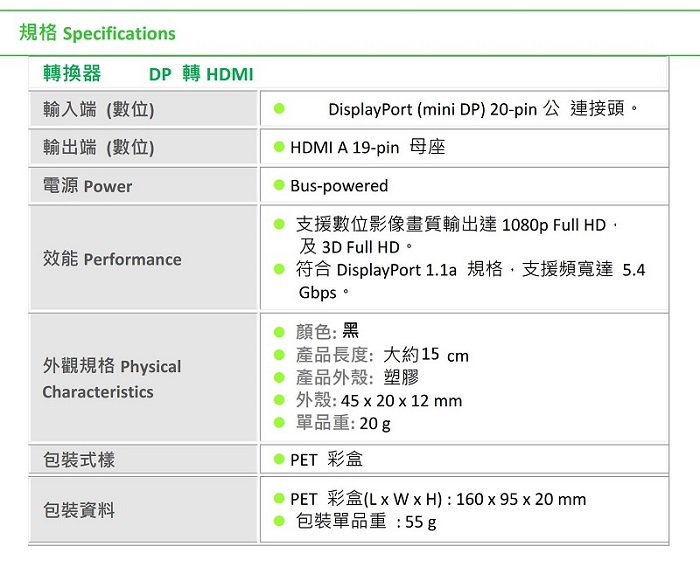Select the 輸入端 (數位) label cell
This screenshot has width=700, height=567.
[143, 109]
